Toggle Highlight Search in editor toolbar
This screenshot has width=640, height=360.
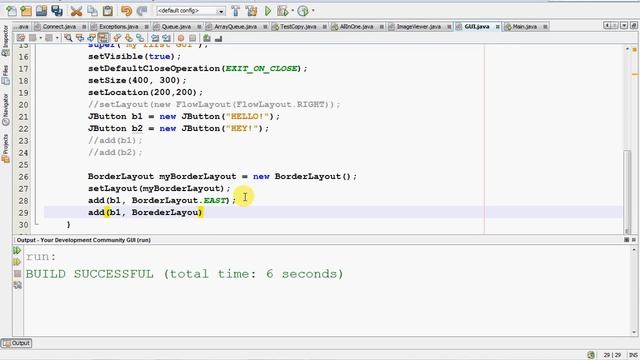coord(103,38)
